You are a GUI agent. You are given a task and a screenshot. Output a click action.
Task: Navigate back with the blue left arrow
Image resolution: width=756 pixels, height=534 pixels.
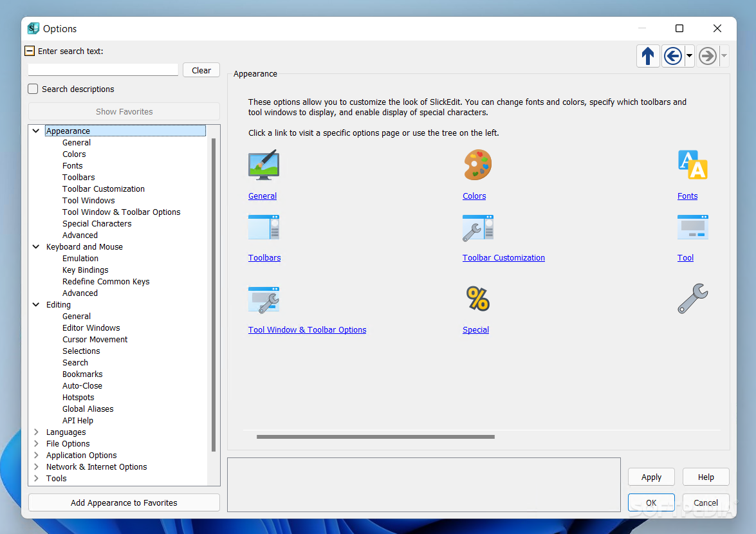(673, 56)
